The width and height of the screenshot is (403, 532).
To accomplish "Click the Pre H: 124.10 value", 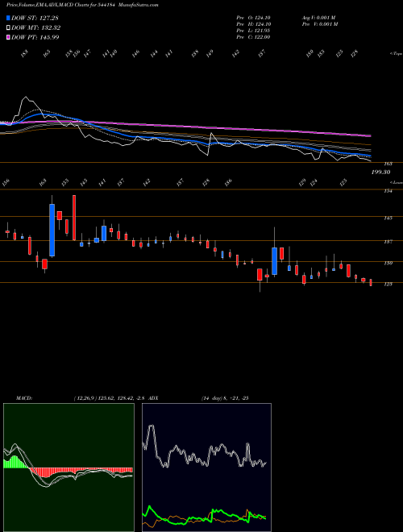I will tap(253, 24).
